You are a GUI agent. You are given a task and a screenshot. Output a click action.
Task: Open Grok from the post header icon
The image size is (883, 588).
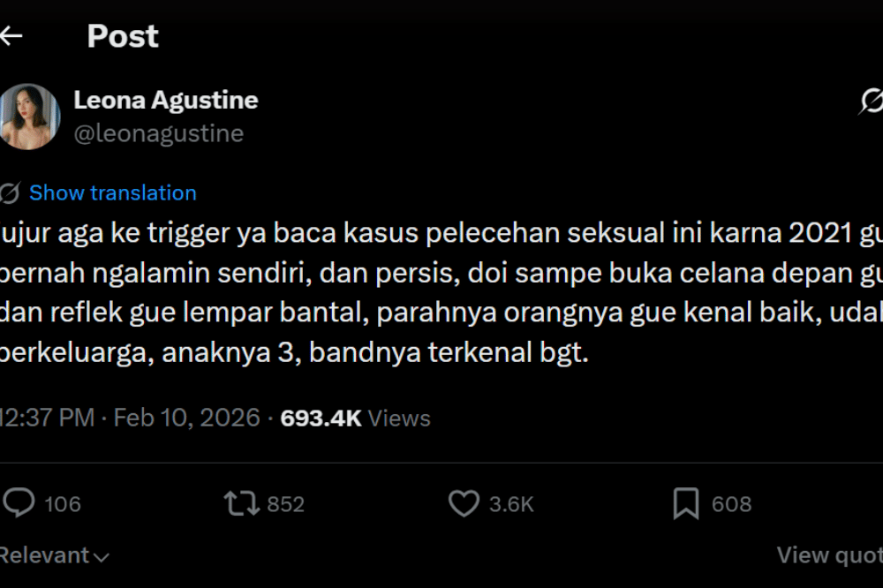pos(870,103)
